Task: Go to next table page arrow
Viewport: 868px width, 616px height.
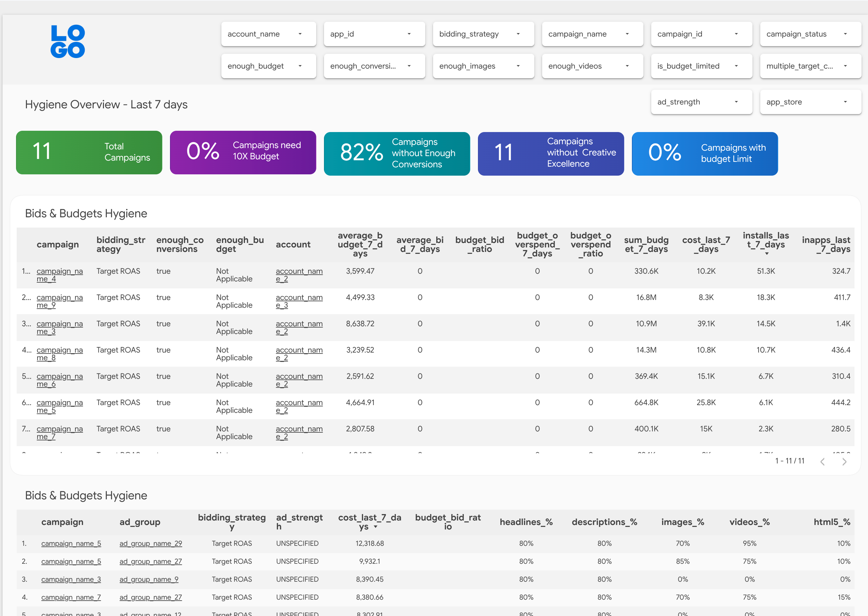Action: coord(844,461)
